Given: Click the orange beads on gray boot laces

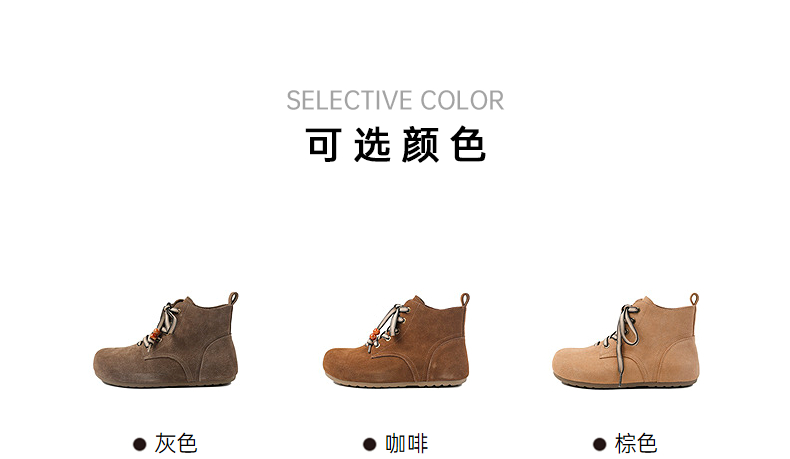Looking at the screenshot, I should [154, 335].
